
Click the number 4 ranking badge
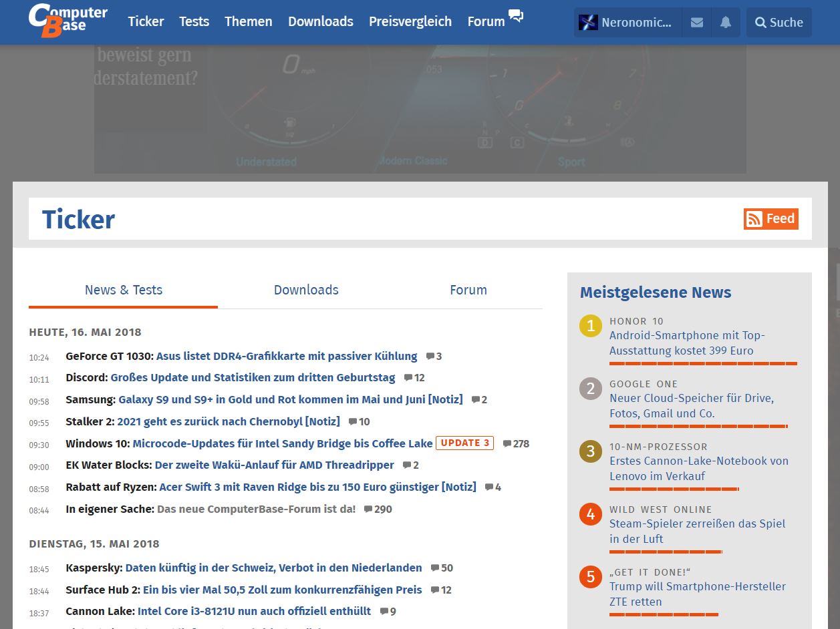(x=591, y=514)
